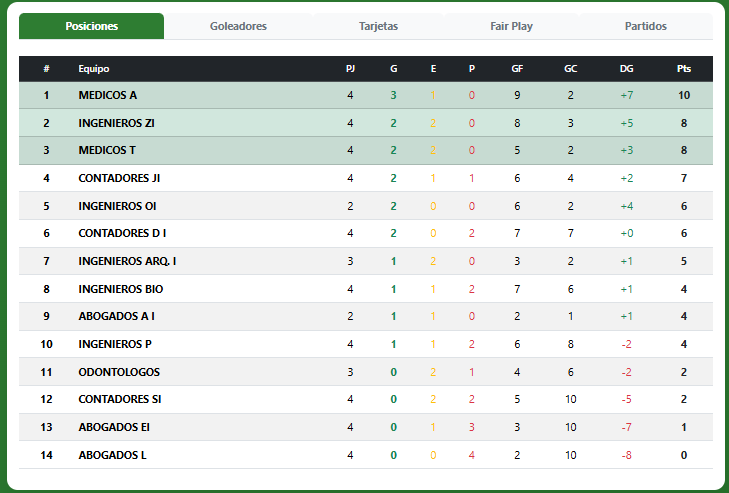Click the ODONTOLOGOS team name
This screenshot has height=493, width=729.
[x=119, y=372]
